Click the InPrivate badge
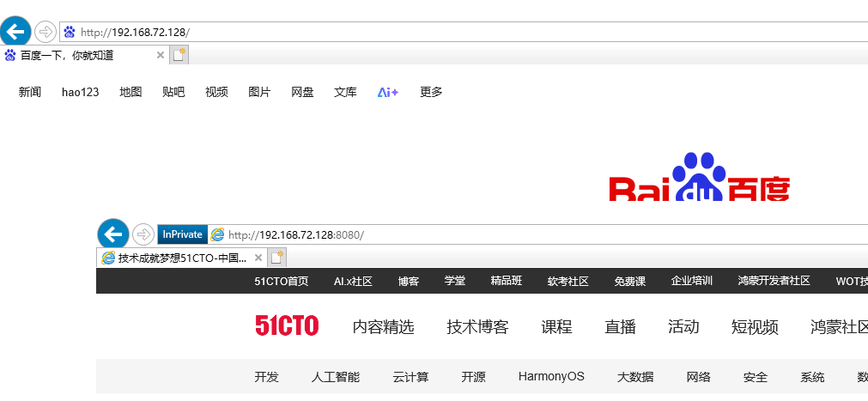The height and width of the screenshot is (401, 868). (183, 234)
